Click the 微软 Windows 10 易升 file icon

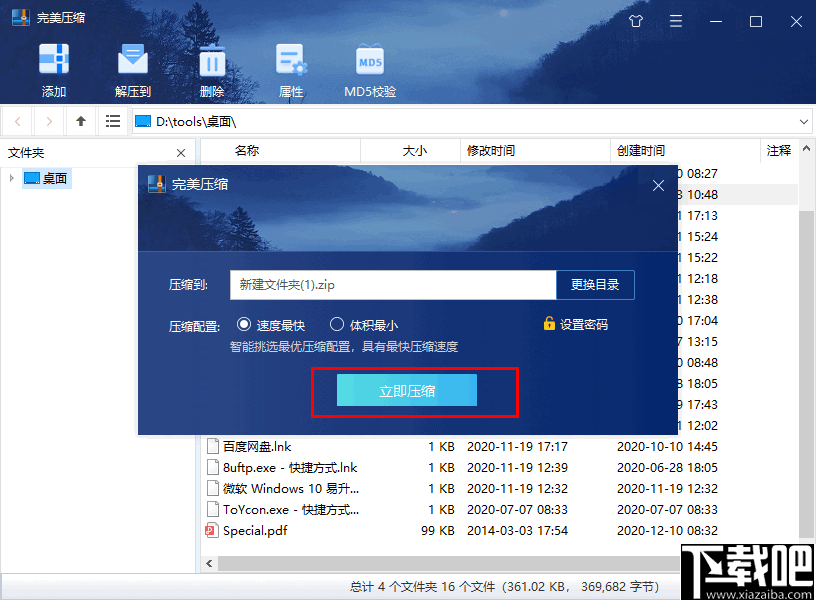coord(212,488)
